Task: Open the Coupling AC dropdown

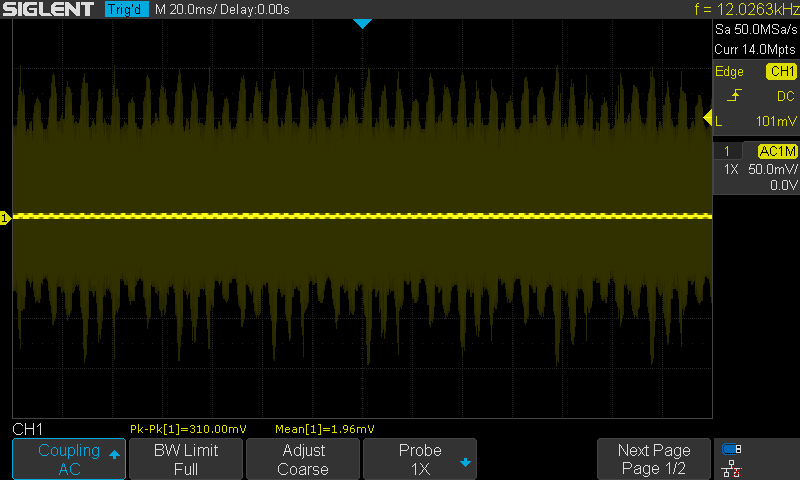Action: pos(69,459)
